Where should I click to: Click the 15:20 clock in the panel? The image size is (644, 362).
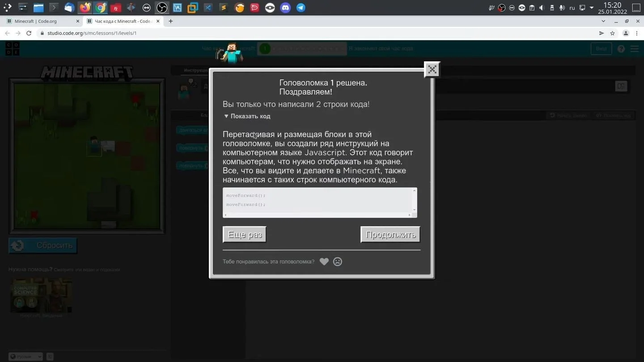pyautogui.click(x=612, y=5)
